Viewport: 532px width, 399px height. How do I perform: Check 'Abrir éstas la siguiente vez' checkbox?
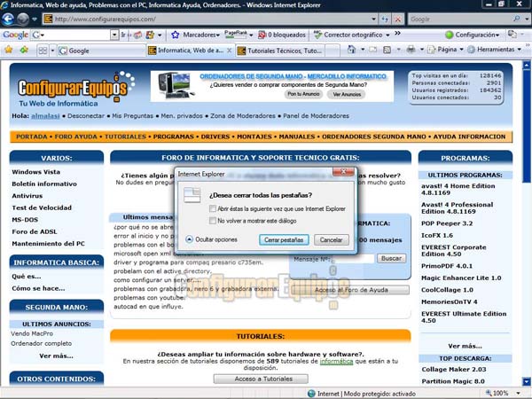point(213,208)
